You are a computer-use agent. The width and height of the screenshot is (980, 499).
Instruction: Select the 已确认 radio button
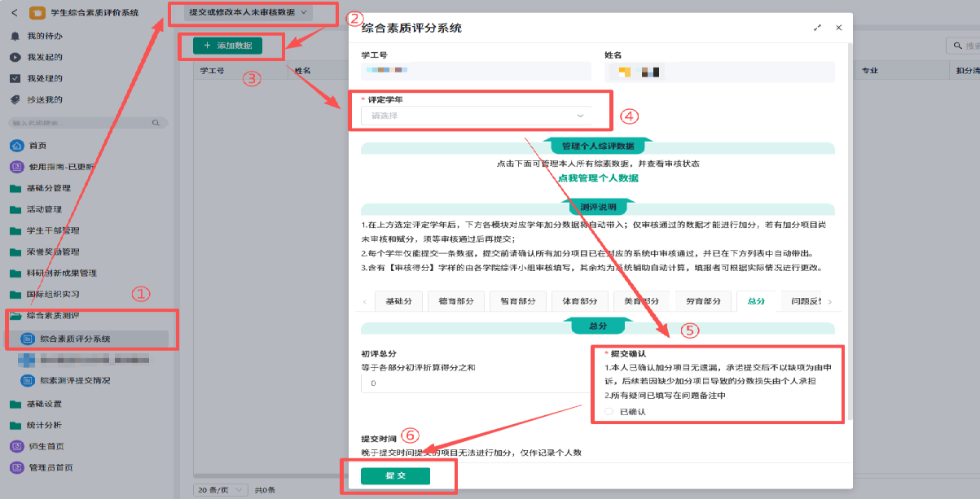point(609,412)
